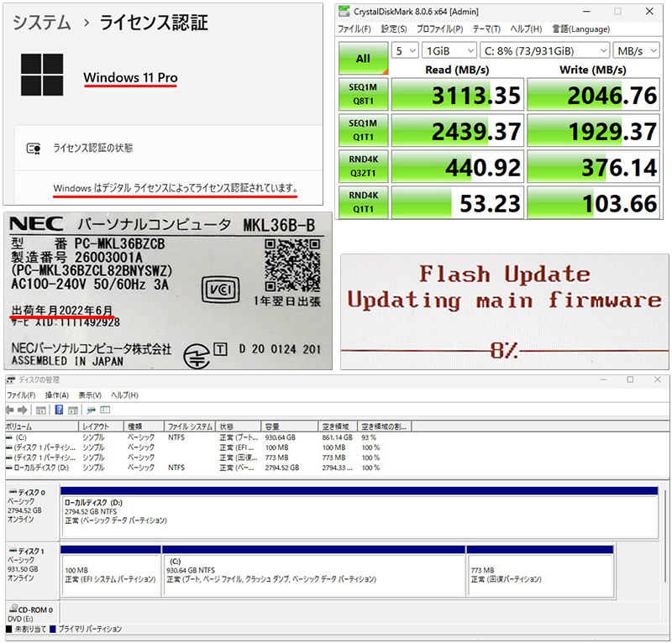Open テーマ(T) menu in CrystalDiskMark
This screenshot has height=643, width=672.
tap(486, 29)
